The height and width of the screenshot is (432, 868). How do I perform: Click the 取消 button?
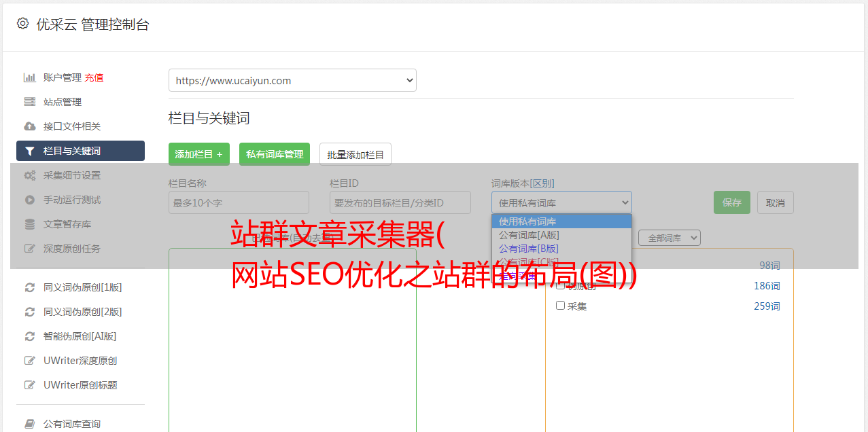(x=776, y=202)
